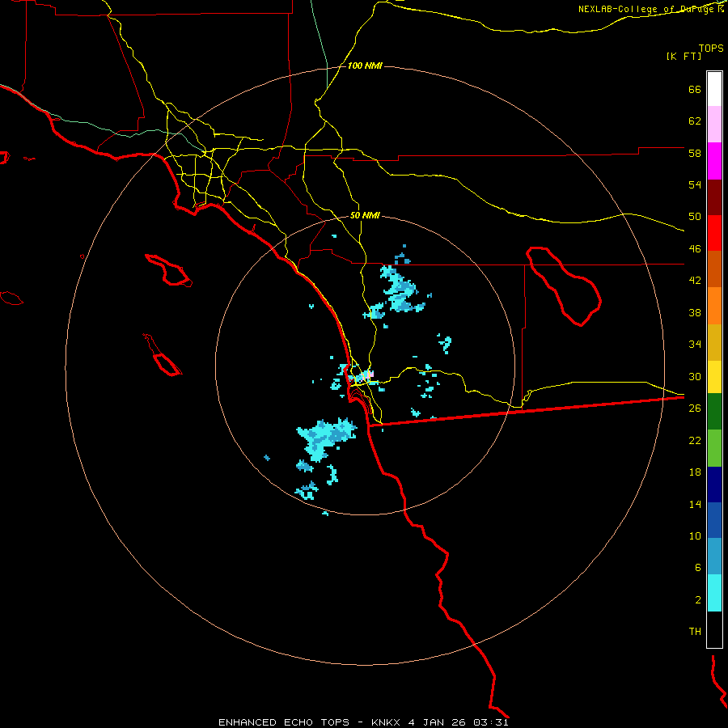Click the 22 legend value
The image size is (728, 728).
(695, 440)
